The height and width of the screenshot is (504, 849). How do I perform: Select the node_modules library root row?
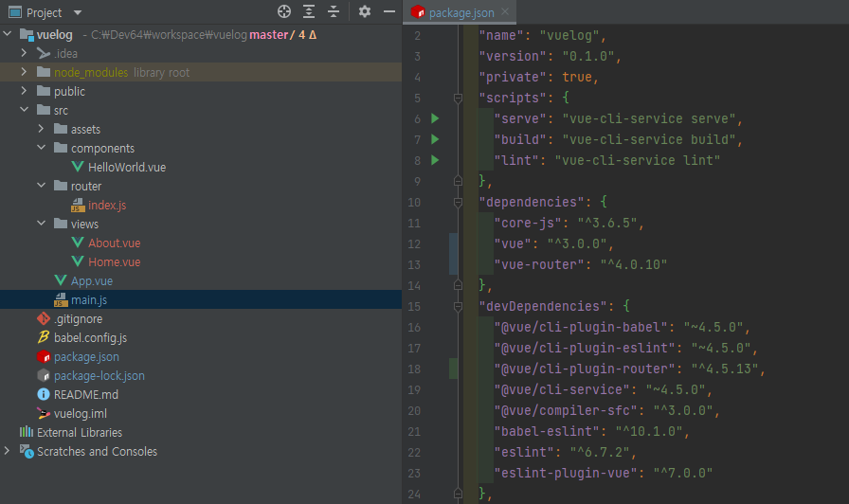point(201,73)
